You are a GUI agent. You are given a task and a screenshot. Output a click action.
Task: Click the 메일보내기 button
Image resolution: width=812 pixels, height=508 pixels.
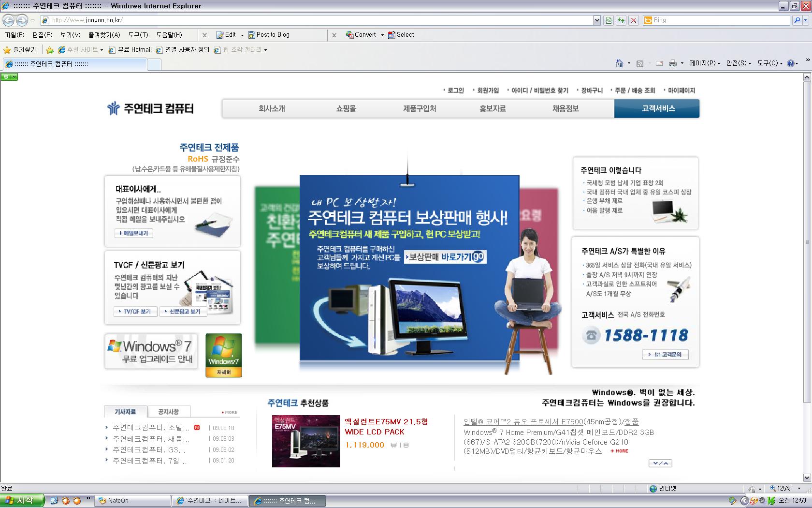[x=134, y=233]
